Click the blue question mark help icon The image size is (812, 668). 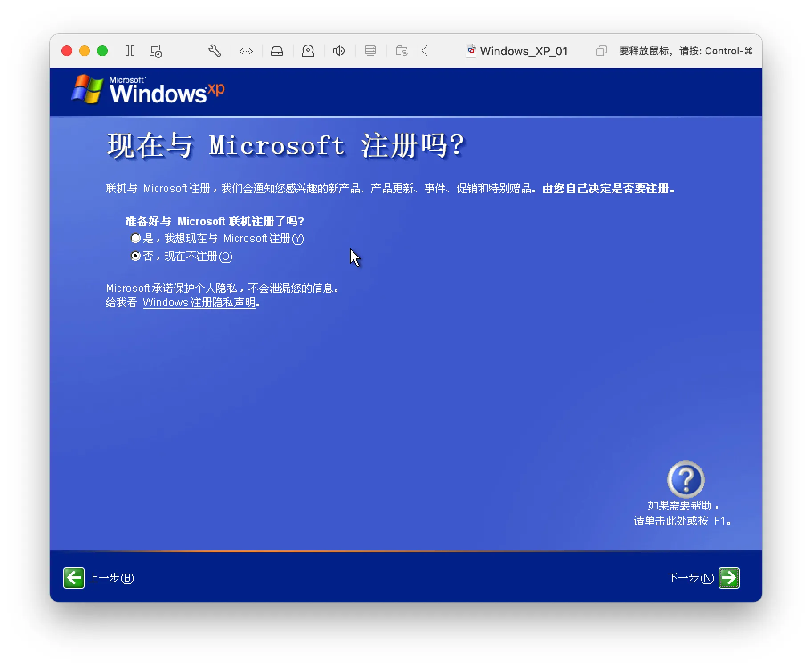pyautogui.click(x=686, y=479)
